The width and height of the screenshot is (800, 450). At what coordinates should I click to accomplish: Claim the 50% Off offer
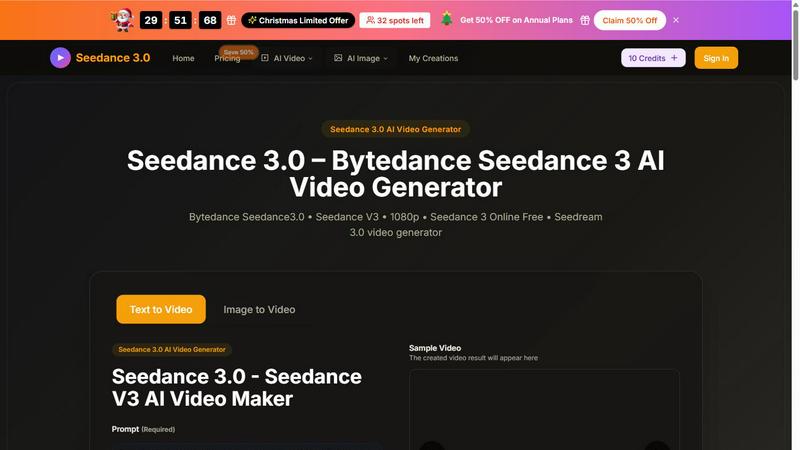[x=630, y=20]
